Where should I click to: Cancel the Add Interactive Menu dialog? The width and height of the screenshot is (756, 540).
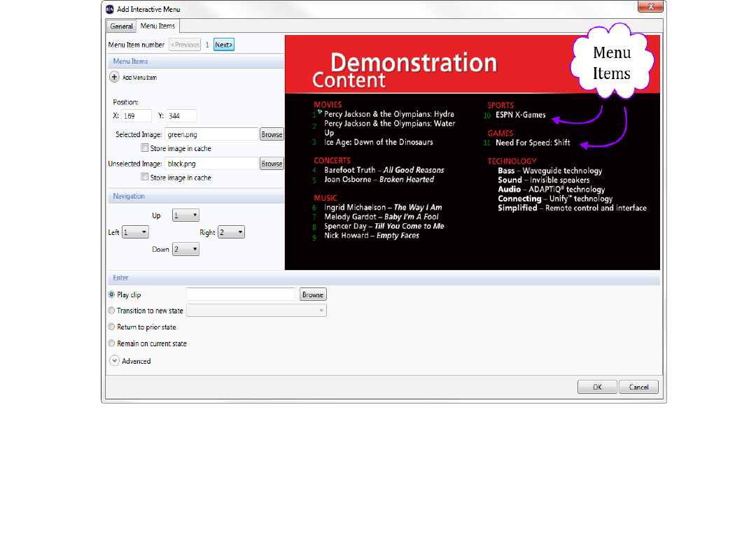coord(638,387)
